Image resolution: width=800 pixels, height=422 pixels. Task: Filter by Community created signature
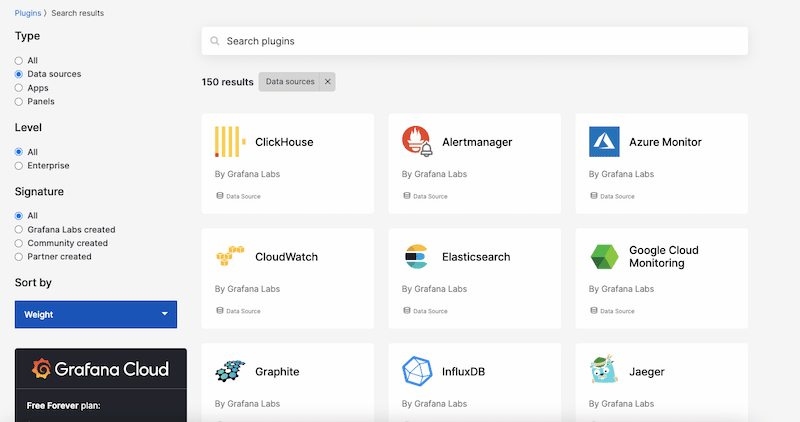pos(19,243)
